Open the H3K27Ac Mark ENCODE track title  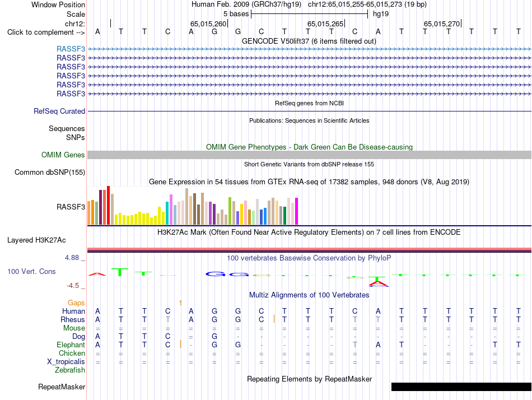pos(309,232)
